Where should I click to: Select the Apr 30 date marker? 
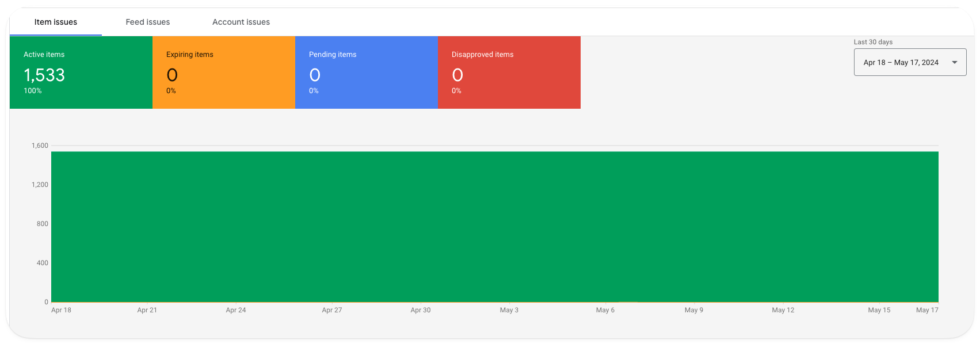point(421,310)
